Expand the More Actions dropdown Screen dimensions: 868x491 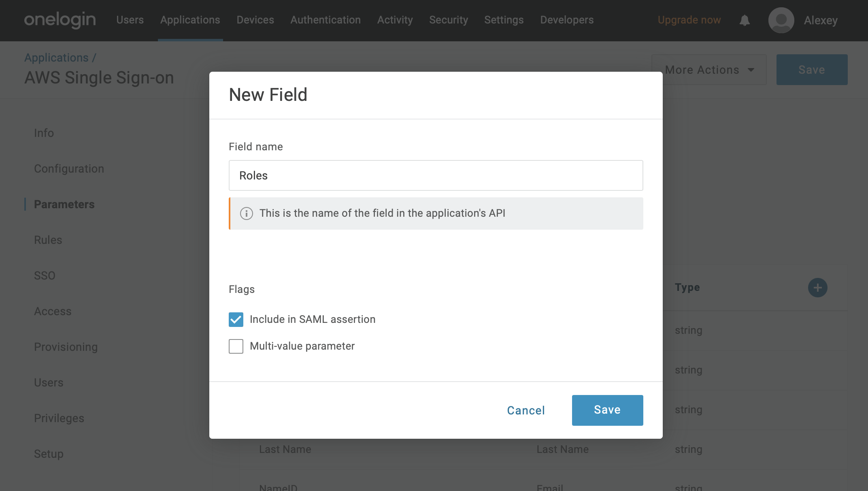coord(709,70)
